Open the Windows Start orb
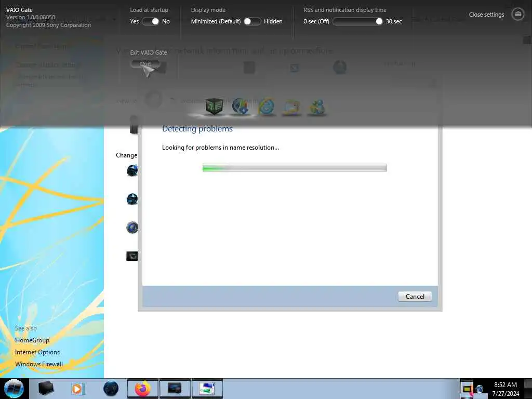The width and height of the screenshot is (532, 399). point(14,389)
